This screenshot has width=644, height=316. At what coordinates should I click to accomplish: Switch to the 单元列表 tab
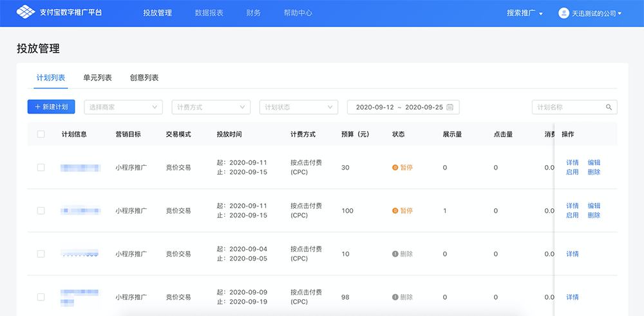coord(97,78)
